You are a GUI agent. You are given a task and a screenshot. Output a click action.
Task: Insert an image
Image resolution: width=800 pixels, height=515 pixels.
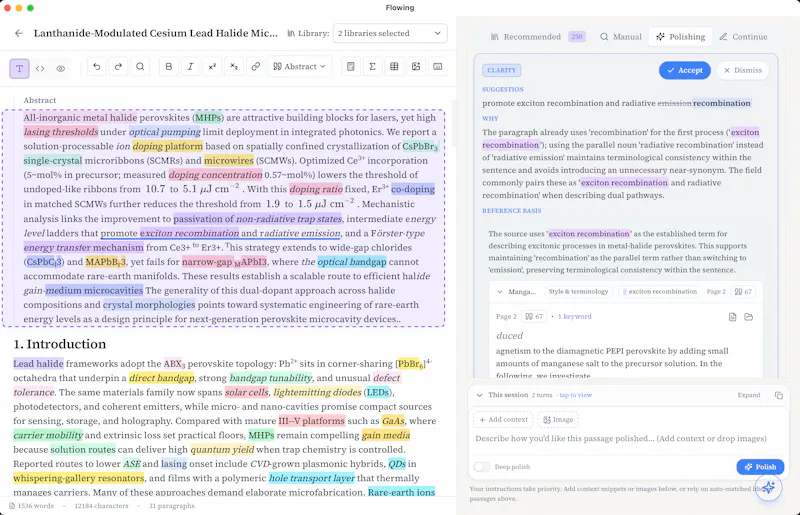pos(416,66)
